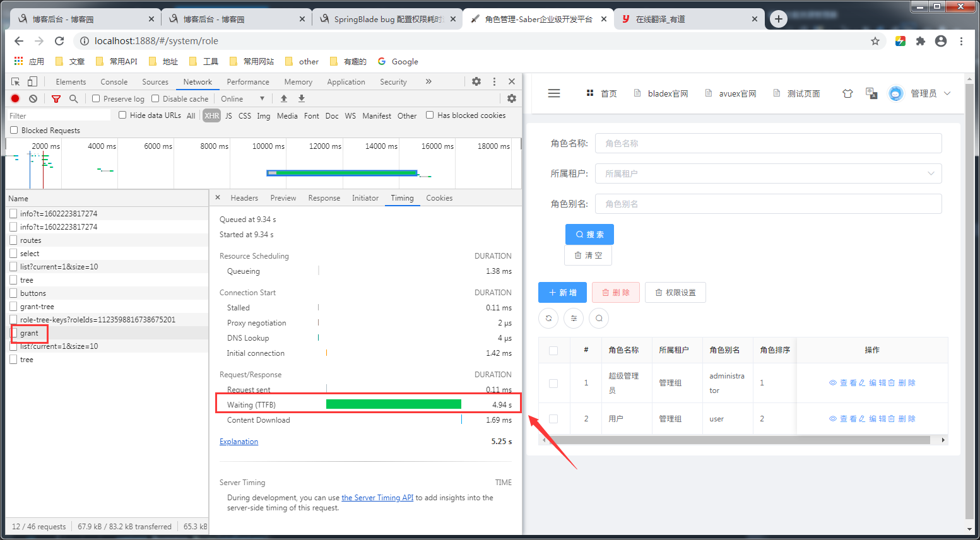Open DevTools more options menu
Viewport: 980px width, 540px height.
click(494, 81)
